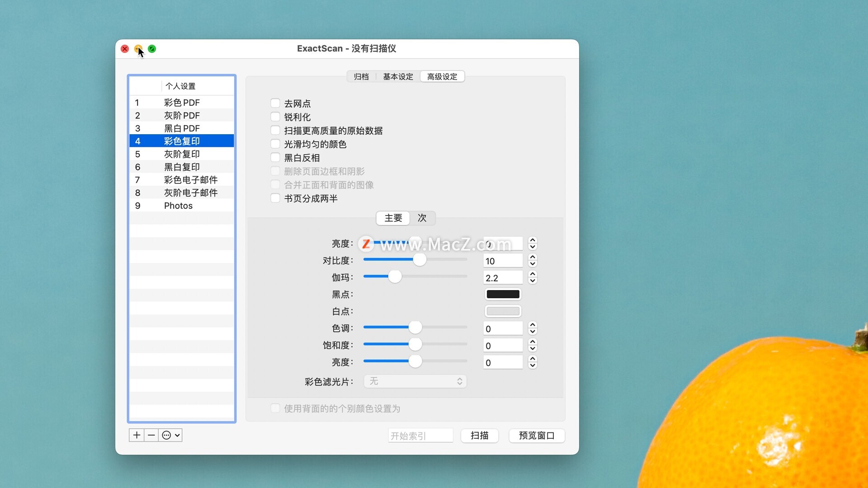Click the 个人设置 column header
The width and height of the screenshot is (868, 488).
(x=198, y=86)
